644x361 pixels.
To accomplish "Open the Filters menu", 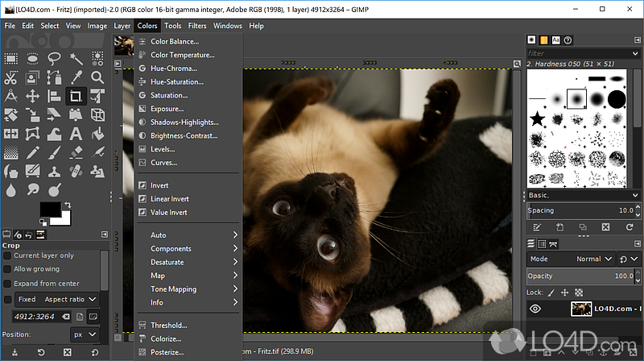I will 197,26.
